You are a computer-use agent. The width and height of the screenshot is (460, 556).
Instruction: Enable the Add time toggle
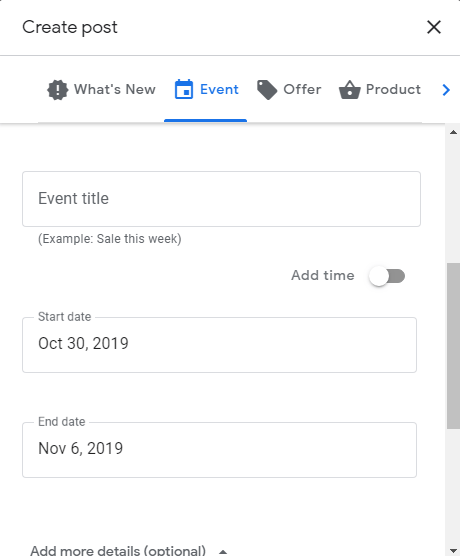point(387,276)
